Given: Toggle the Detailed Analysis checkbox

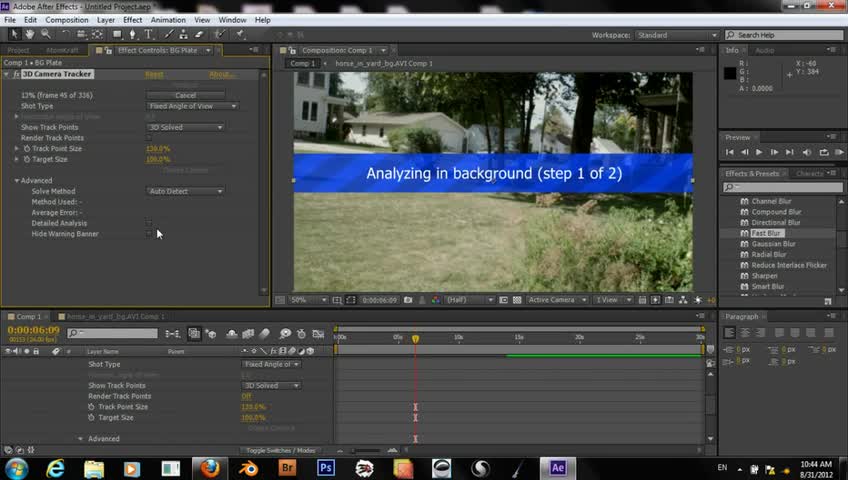Looking at the screenshot, I should (x=149, y=223).
